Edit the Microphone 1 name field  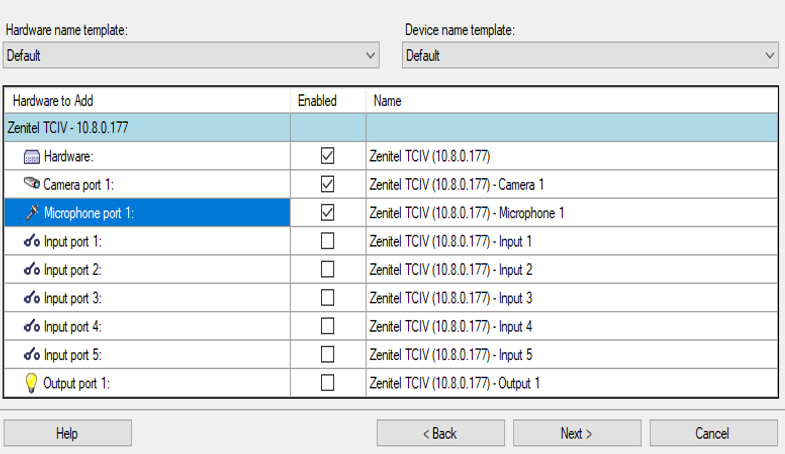pos(570,213)
